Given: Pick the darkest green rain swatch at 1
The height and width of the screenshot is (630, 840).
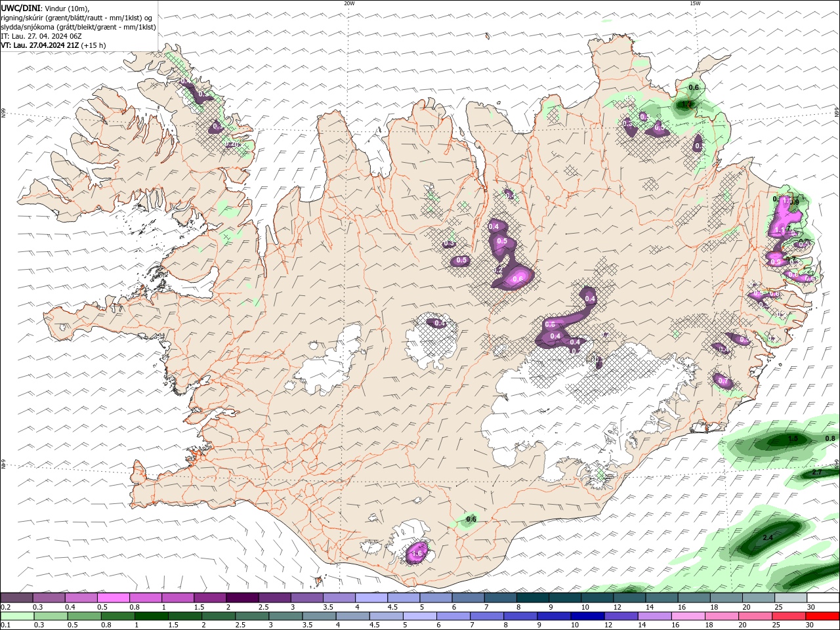Looking at the screenshot, I should point(152,616).
